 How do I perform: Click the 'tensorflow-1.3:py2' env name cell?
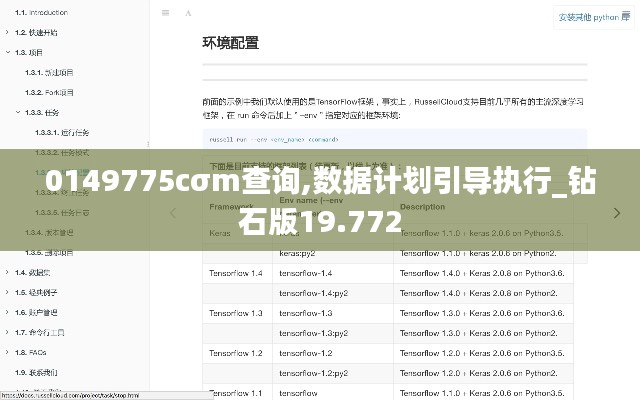[x=333, y=333]
